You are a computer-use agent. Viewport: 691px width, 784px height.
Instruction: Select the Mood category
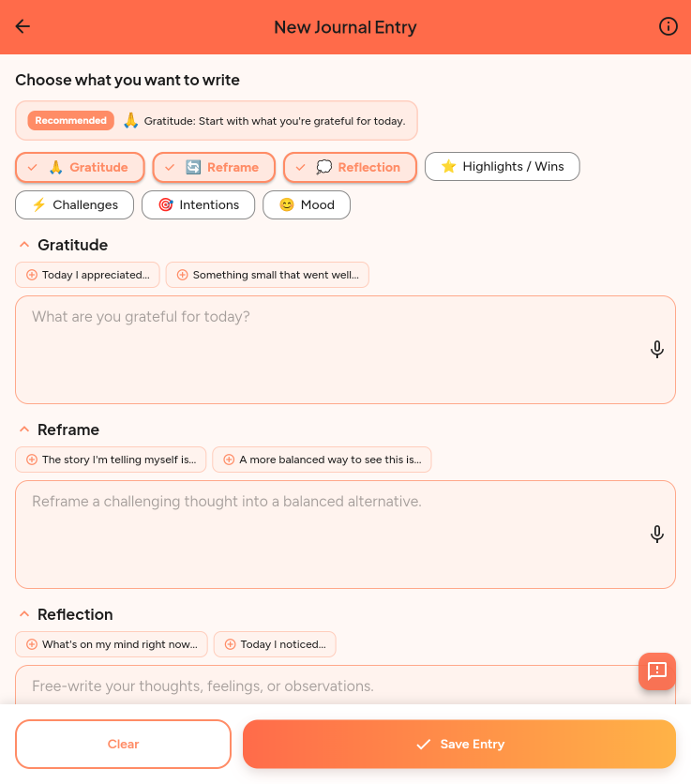coord(307,204)
